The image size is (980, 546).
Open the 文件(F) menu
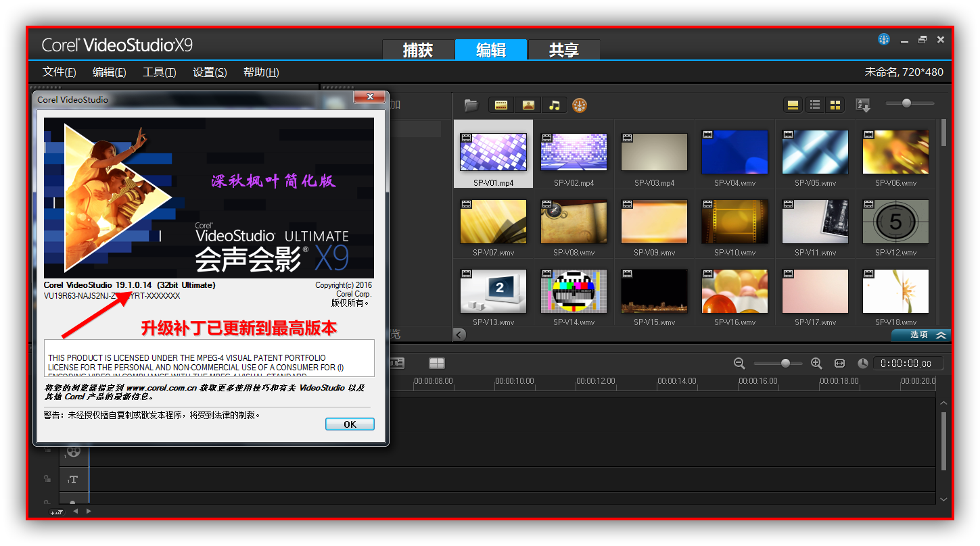pyautogui.click(x=59, y=72)
